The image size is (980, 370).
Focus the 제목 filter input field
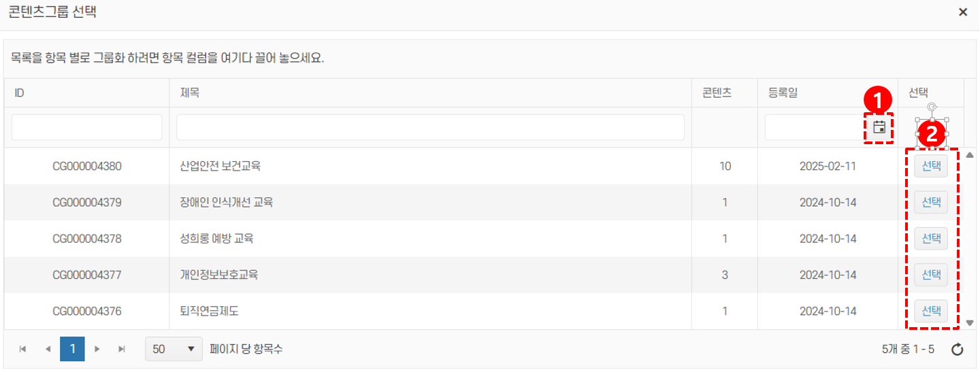coord(430,127)
